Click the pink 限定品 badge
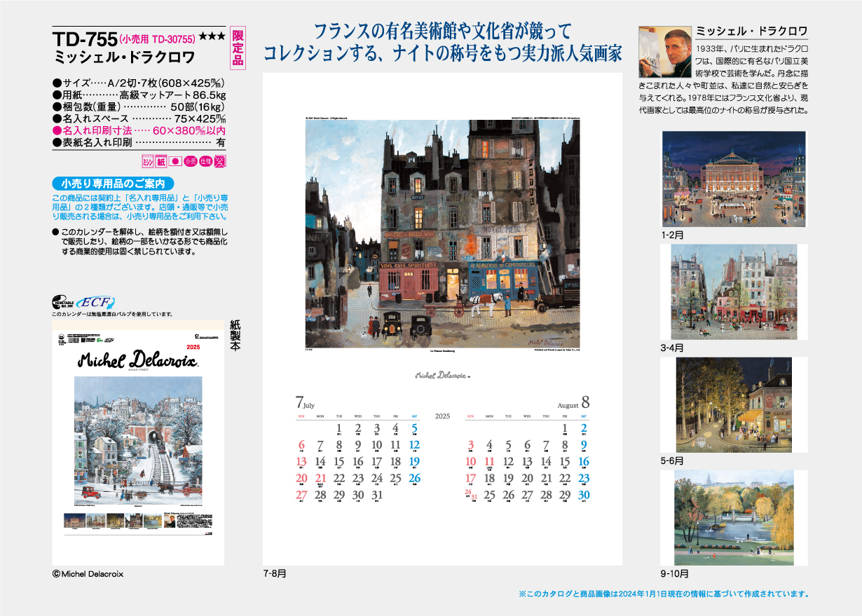Image resolution: width=862 pixels, height=616 pixels. click(238, 48)
